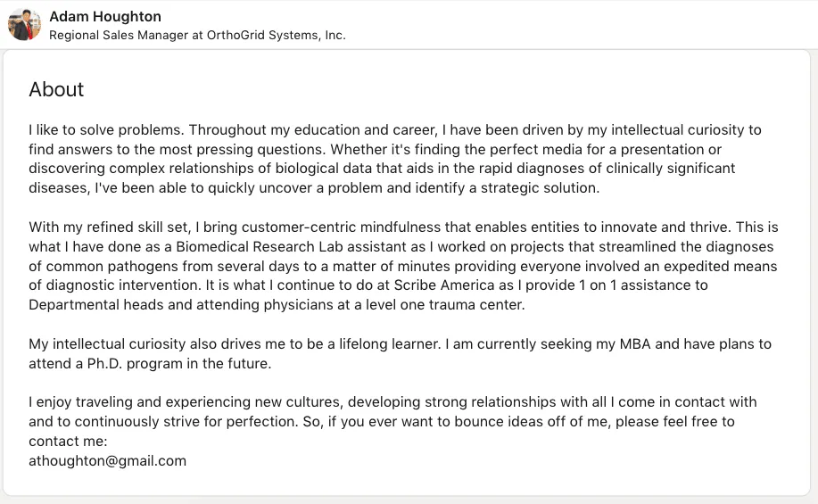
Task: Click the athoughton@gmail.com email address
Action: pos(107,460)
